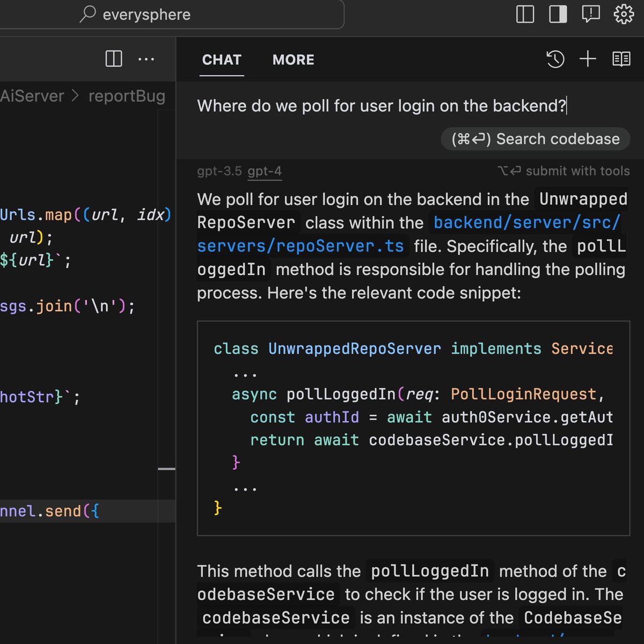Switch to the CHAT tab
This screenshot has height=644, width=644.
click(222, 60)
